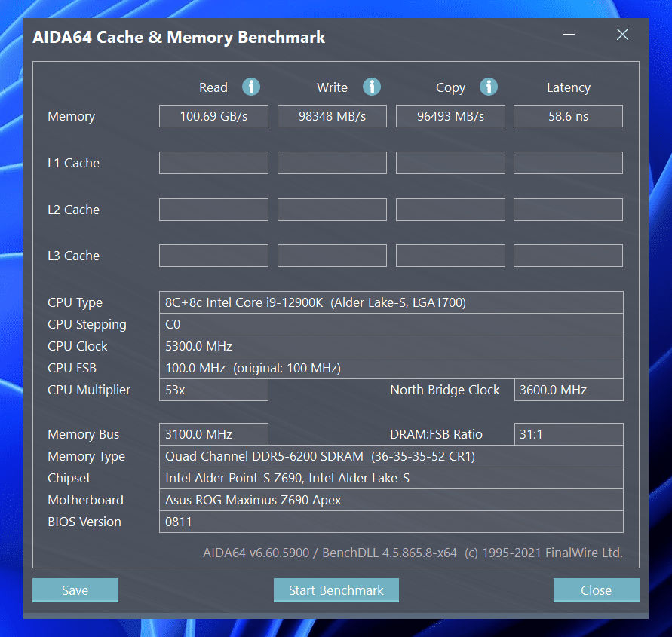Click the Start Benchmark button

(x=336, y=590)
